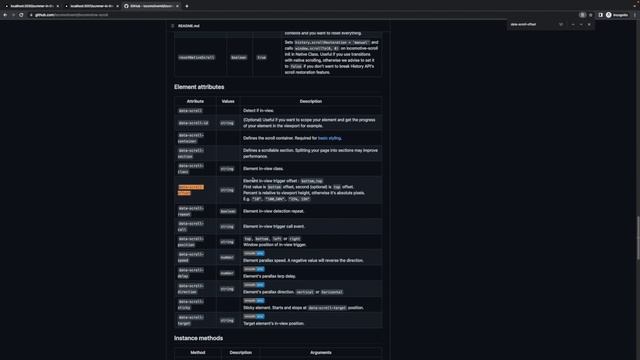Go to next find match arrow

(x=581, y=24)
